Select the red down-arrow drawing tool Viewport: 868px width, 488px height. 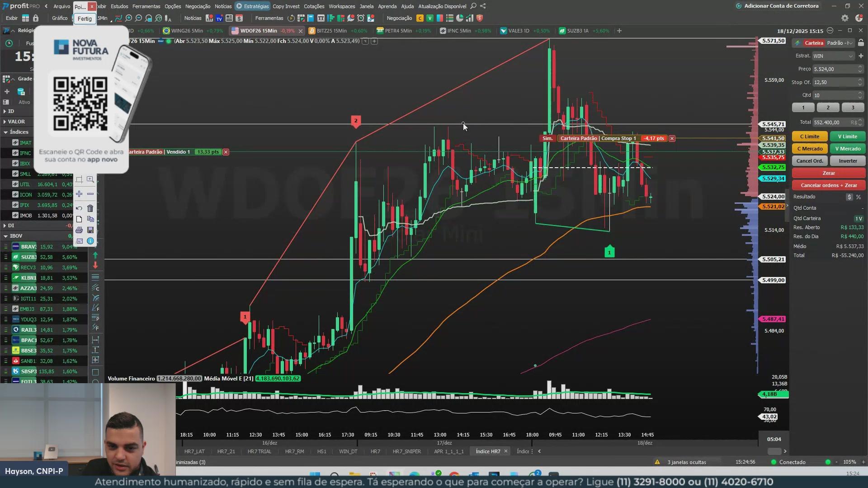tap(95, 266)
